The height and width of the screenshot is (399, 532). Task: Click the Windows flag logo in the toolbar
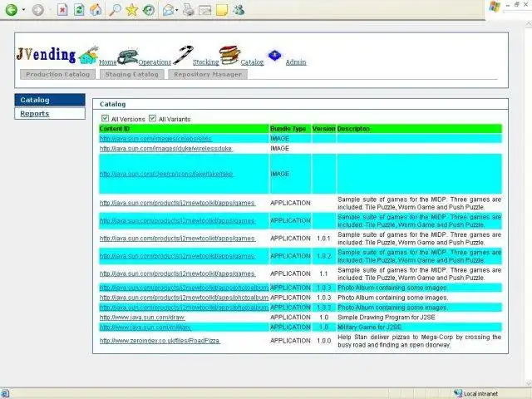pos(495,6)
